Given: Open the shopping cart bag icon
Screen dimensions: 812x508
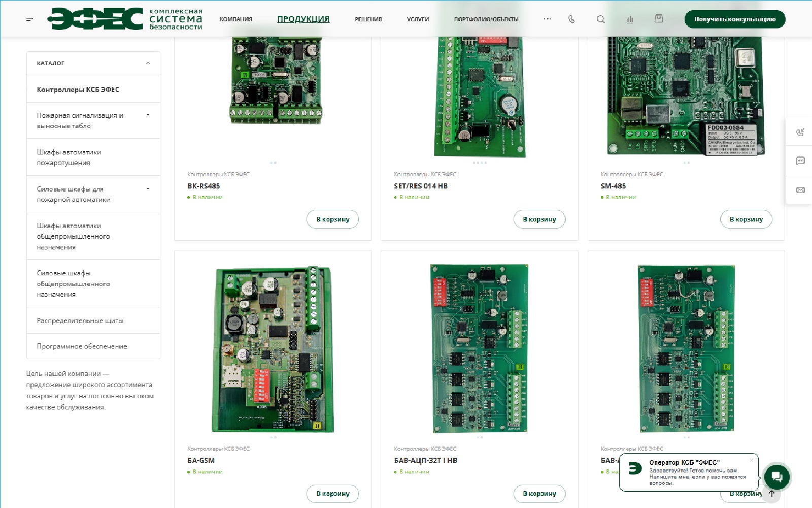Looking at the screenshot, I should pos(659,19).
